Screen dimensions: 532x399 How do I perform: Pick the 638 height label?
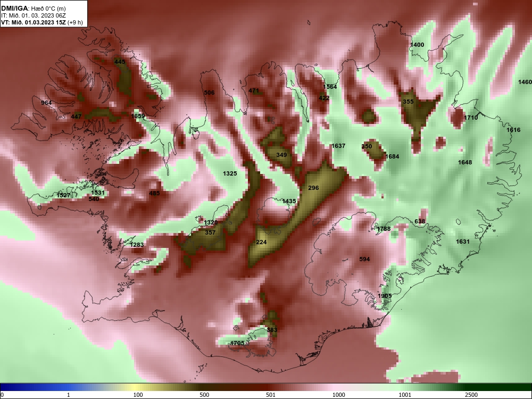point(420,221)
